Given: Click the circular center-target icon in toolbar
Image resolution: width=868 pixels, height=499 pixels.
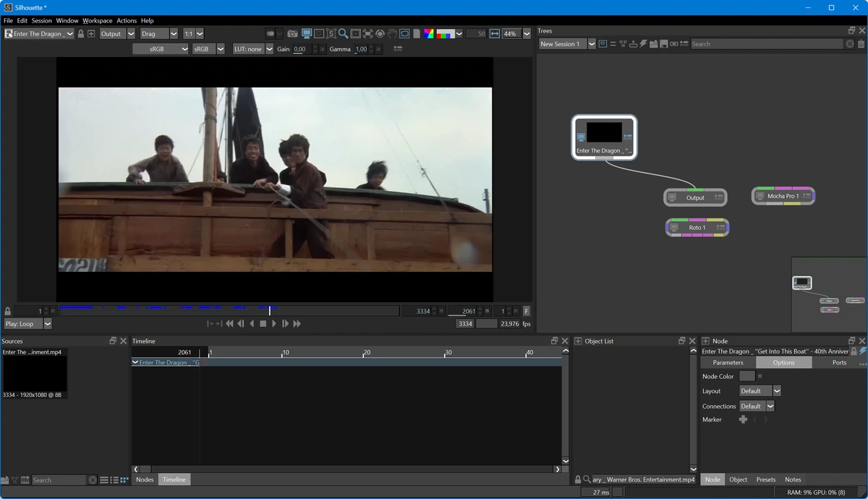Looking at the screenshot, I should click(380, 33).
